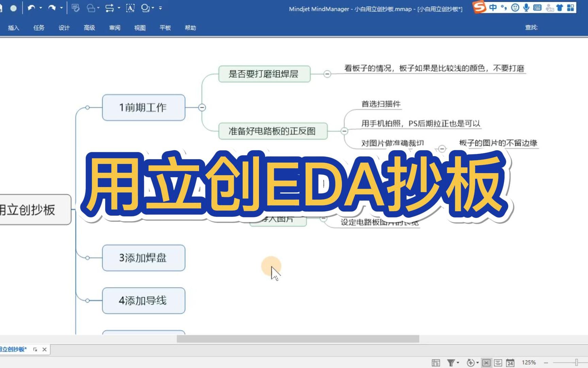Image resolution: width=588 pixels, height=368 pixels.
Task: Click the Undo icon in the toolbar
Action: (x=32, y=8)
